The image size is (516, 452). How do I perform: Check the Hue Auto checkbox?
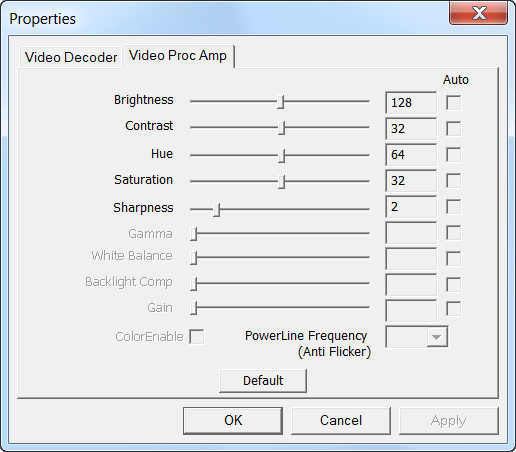(x=454, y=155)
